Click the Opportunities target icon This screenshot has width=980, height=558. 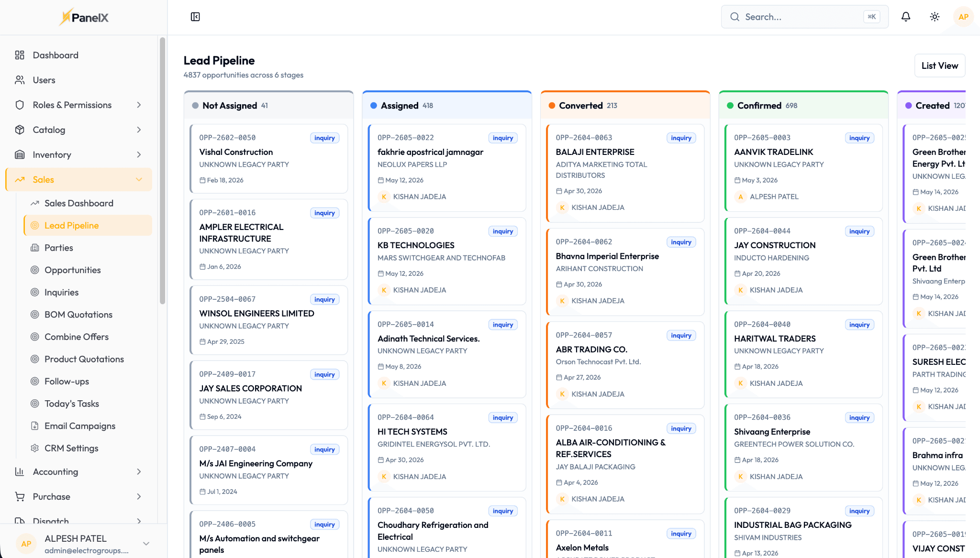(35, 270)
